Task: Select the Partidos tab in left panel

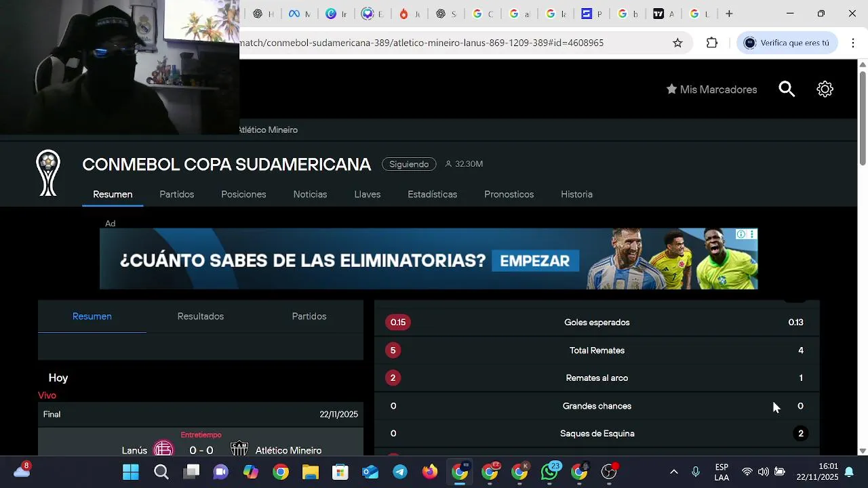Action: (x=309, y=317)
